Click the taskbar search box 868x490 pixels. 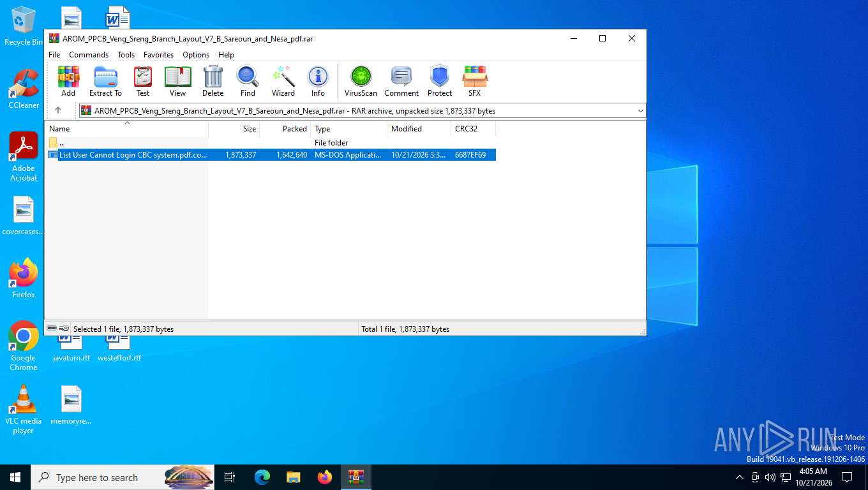coord(123,477)
